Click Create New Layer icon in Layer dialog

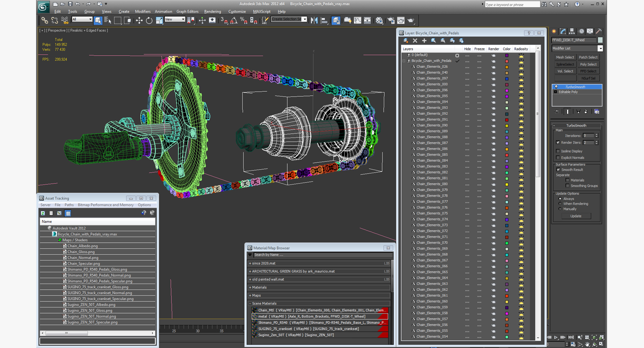[x=406, y=40]
